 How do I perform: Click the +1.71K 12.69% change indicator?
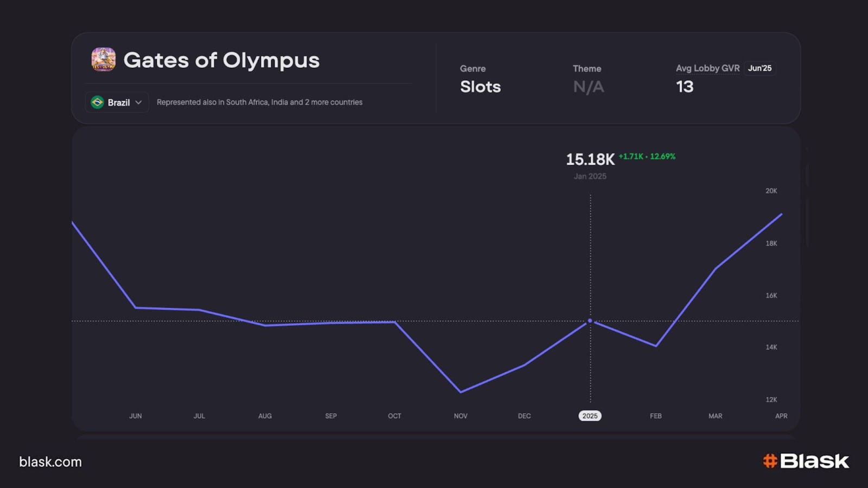pyautogui.click(x=647, y=156)
